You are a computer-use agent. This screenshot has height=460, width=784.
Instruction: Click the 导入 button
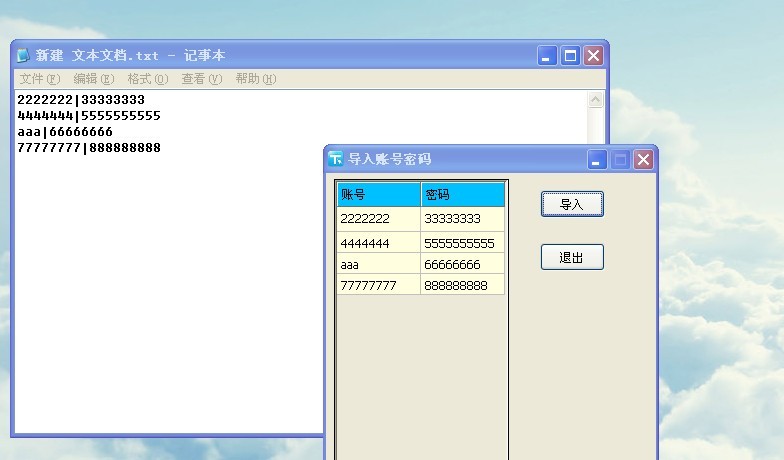[572, 204]
